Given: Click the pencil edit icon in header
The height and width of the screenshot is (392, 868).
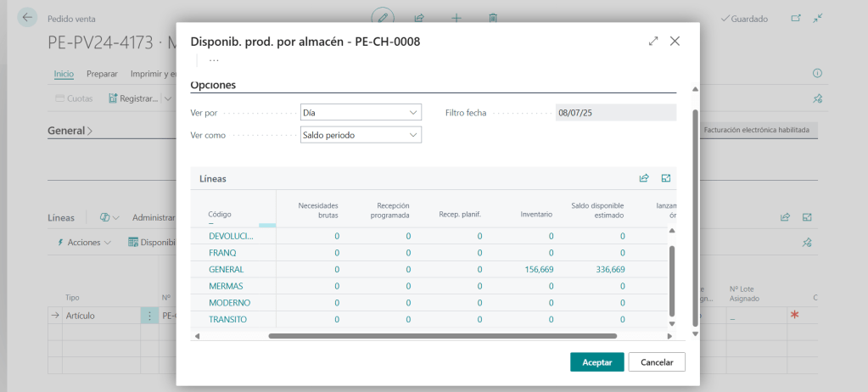Looking at the screenshot, I should [x=384, y=17].
